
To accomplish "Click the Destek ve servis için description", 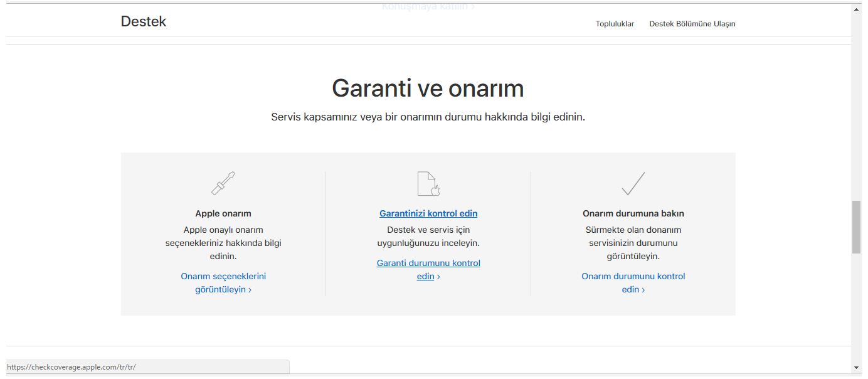I will coord(428,237).
